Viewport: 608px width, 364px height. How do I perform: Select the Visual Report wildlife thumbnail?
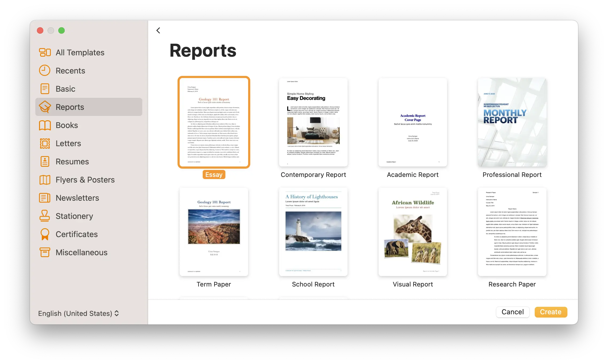click(x=413, y=232)
